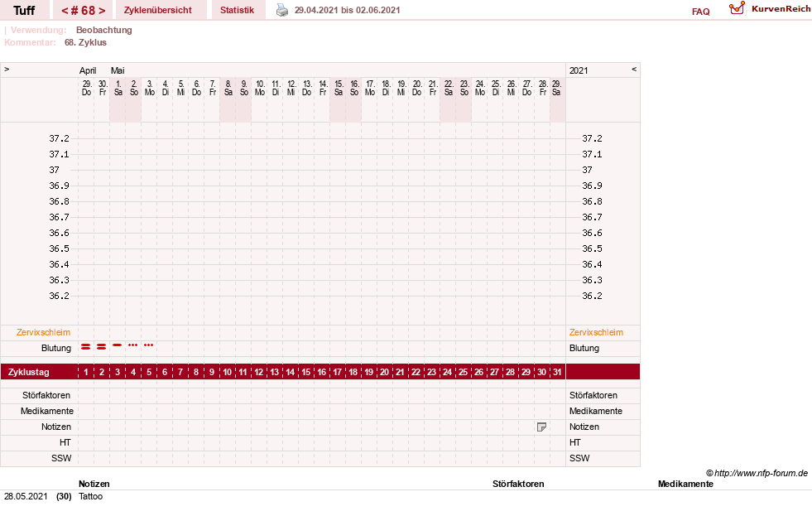Open the Zyklenübersicht tab

[157, 11]
